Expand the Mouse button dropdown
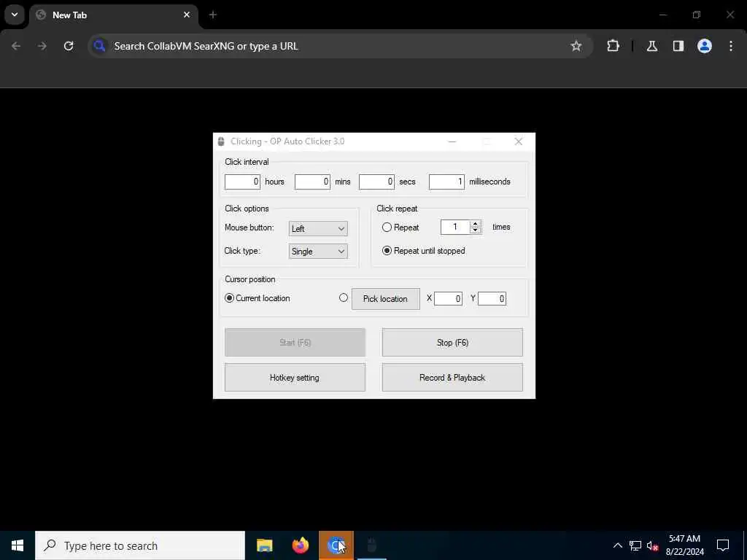Image resolution: width=747 pixels, height=560 pixels. pyautogui.click(x=318, y=228)
